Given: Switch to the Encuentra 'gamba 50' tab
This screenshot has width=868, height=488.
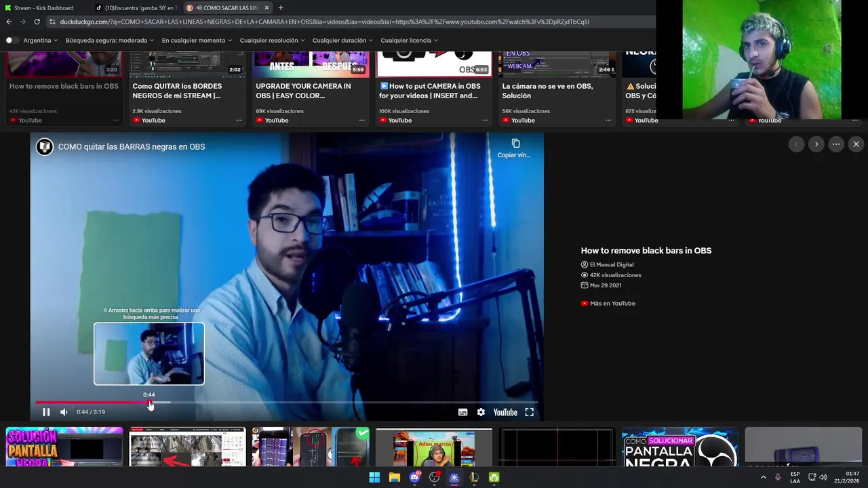Looking at the screenshot, I should [x=136, y=7].
